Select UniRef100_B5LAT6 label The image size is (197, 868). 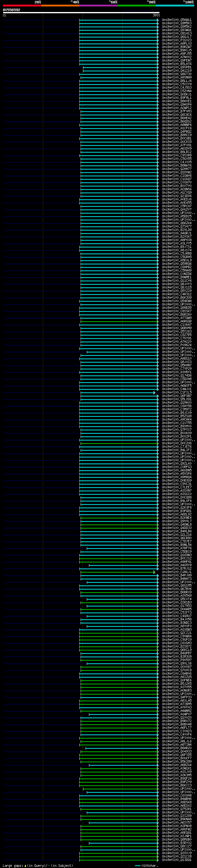pos(177,64)
